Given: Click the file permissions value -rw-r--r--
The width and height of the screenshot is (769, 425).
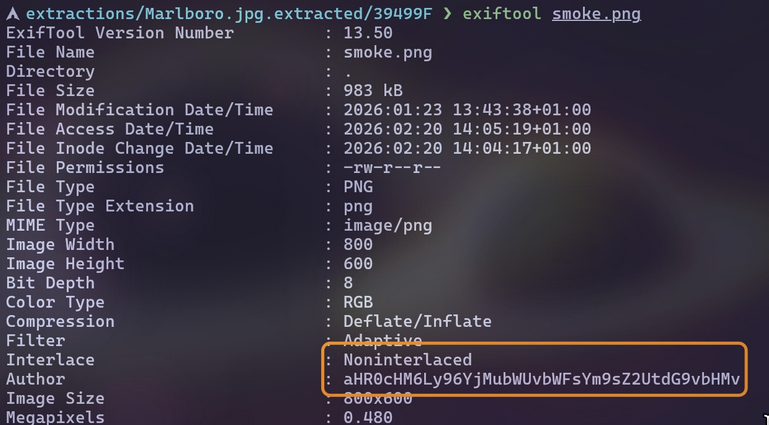Looking at the screenshot, I should pos(392,168).
